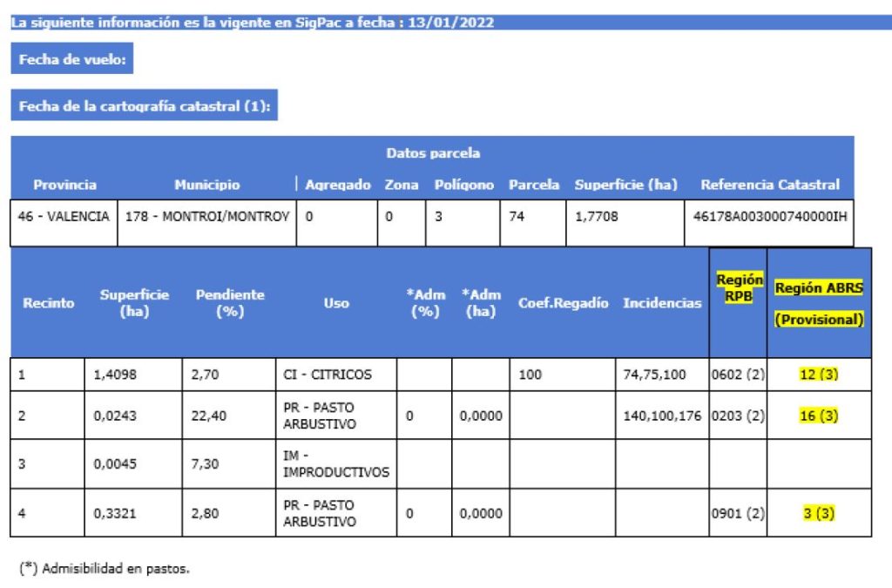Select "IM - IMPRODUCTIVOS" use cell
This screenshot has height=588, width=892.
point(336,464)
